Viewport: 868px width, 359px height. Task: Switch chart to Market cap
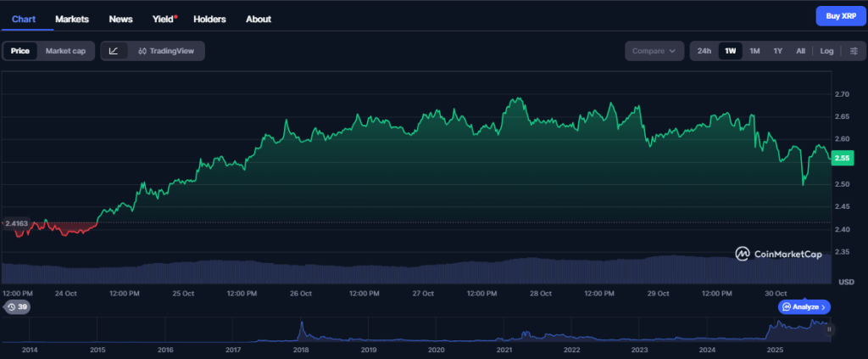(x=65, y=51)
